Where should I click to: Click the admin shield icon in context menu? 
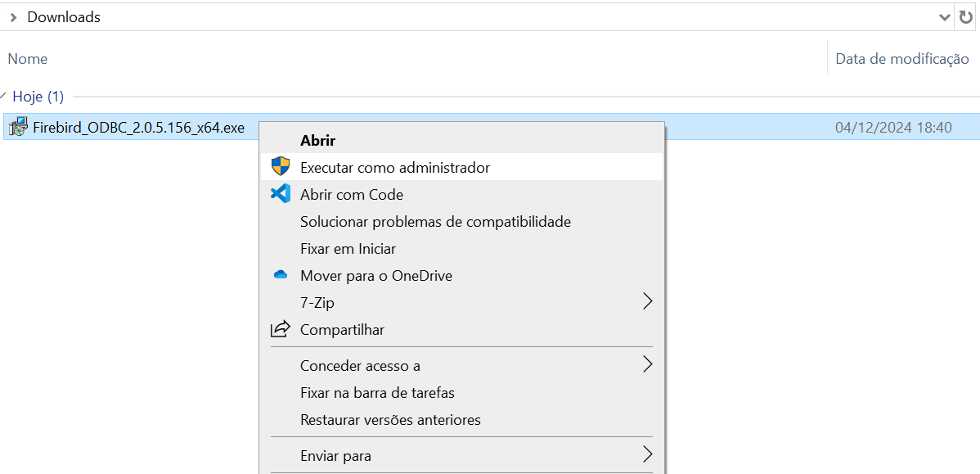pyautogui.click(x=281, y=167)
